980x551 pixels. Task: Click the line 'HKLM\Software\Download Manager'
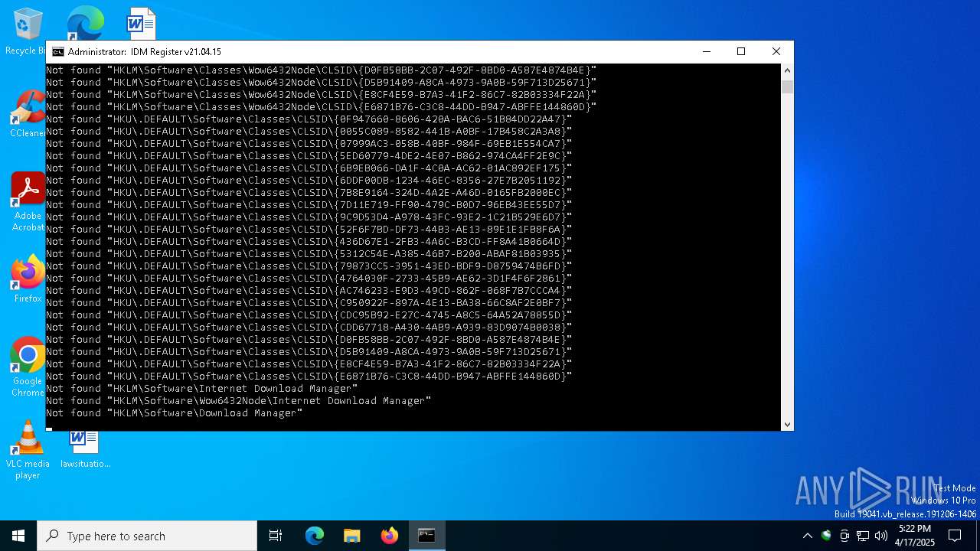174,413
